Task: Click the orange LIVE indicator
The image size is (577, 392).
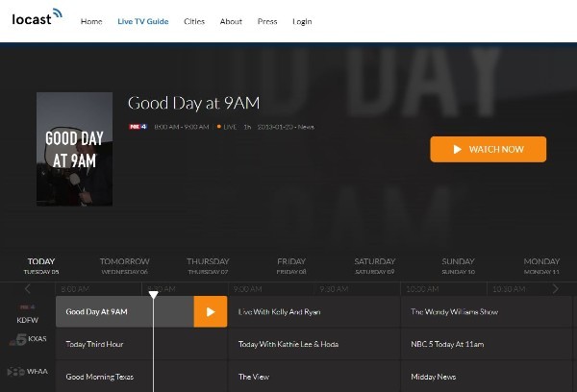Action: coord(227,127)
